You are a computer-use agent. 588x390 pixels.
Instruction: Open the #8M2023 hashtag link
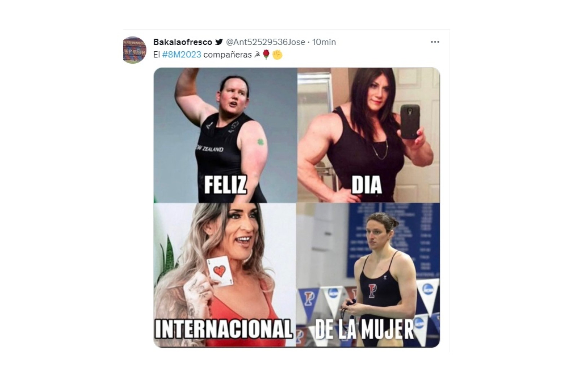(x=182, y=55)
